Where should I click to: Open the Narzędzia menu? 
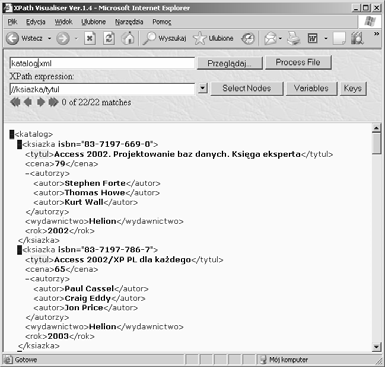click(x=129, y=22)
